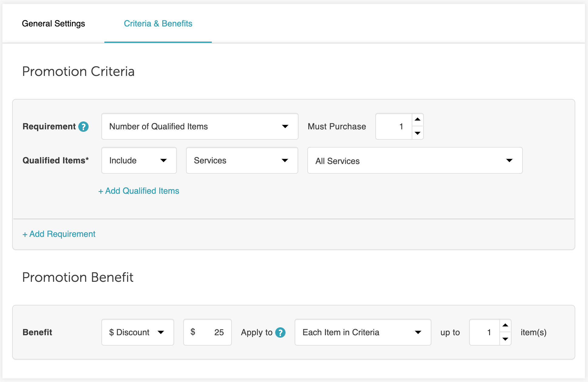Viewport: 588px width, 382px height.
Task: Switch to the General Settings tab
Action: (53, 23)
